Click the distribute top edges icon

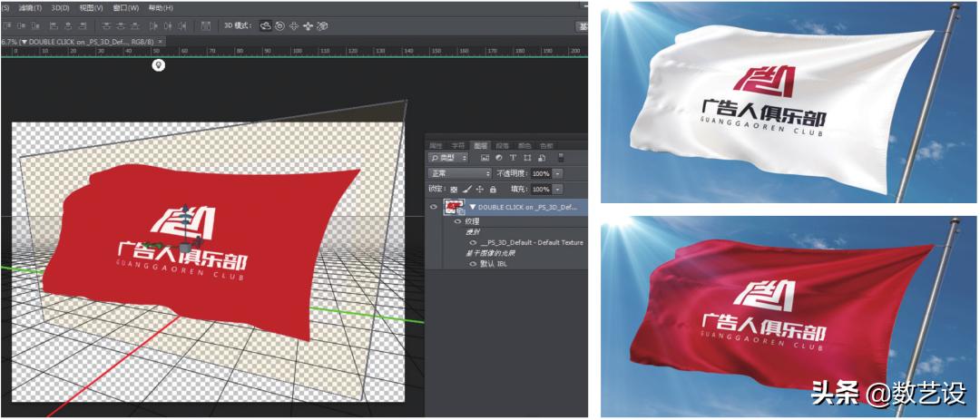coord(105,26)
